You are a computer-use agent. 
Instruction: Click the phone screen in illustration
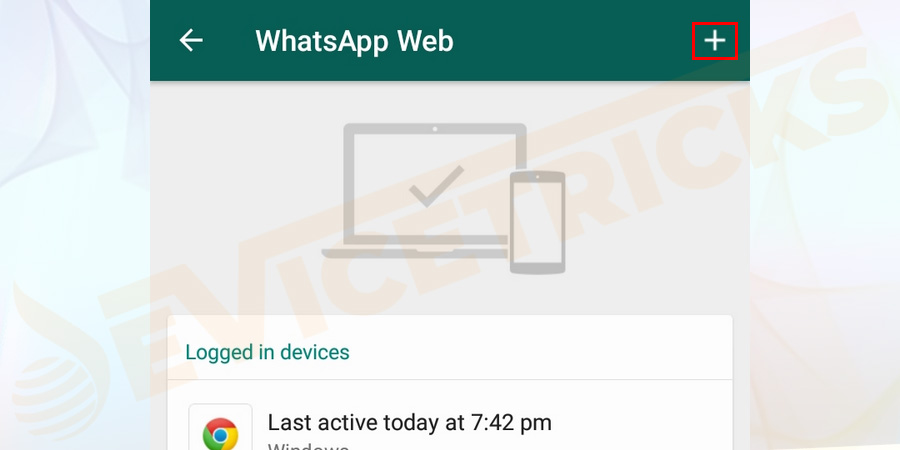(537, 222)
